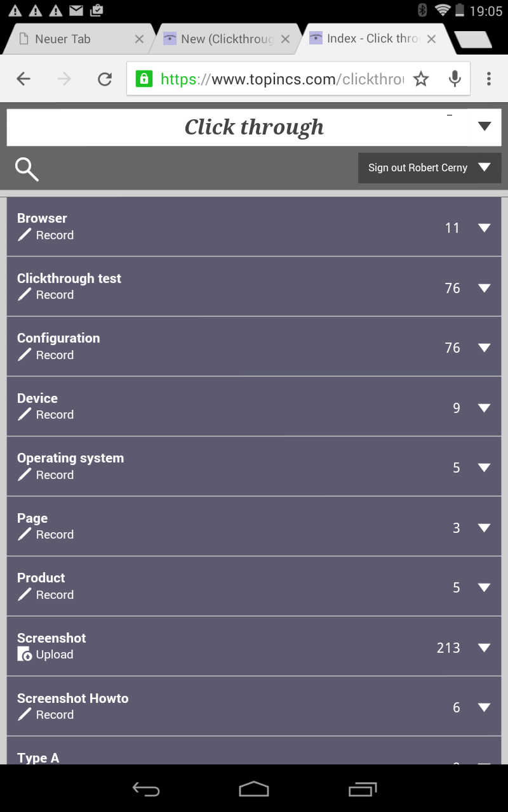Click Record link under Device
Image resolution: width=508 pixels, height=812 pixels.
coord(55,415)
